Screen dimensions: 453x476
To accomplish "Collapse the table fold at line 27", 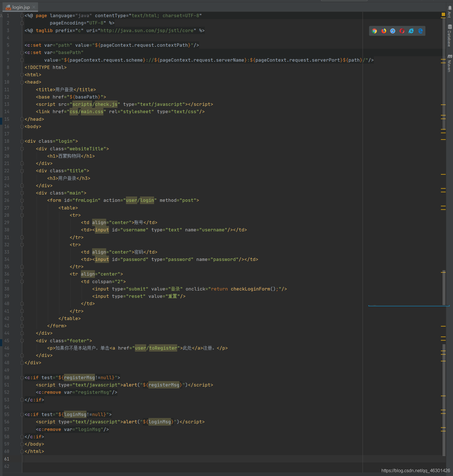I will point(22,208).
